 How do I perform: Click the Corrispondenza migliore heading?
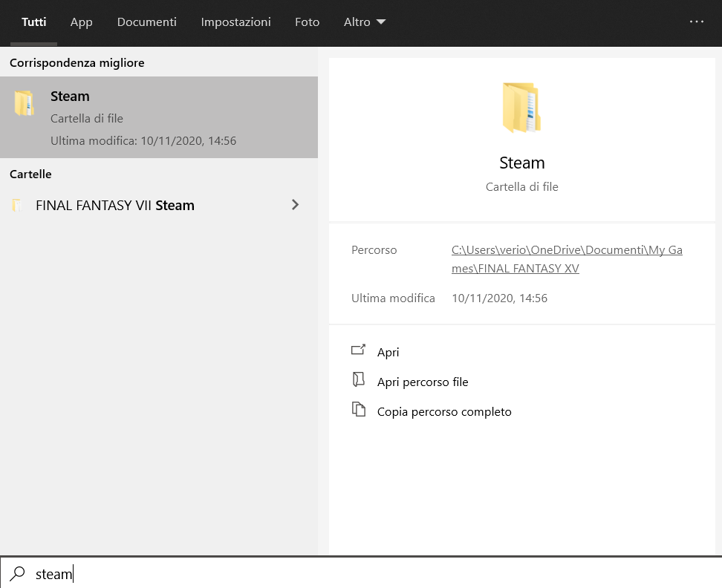click(77, 63)
